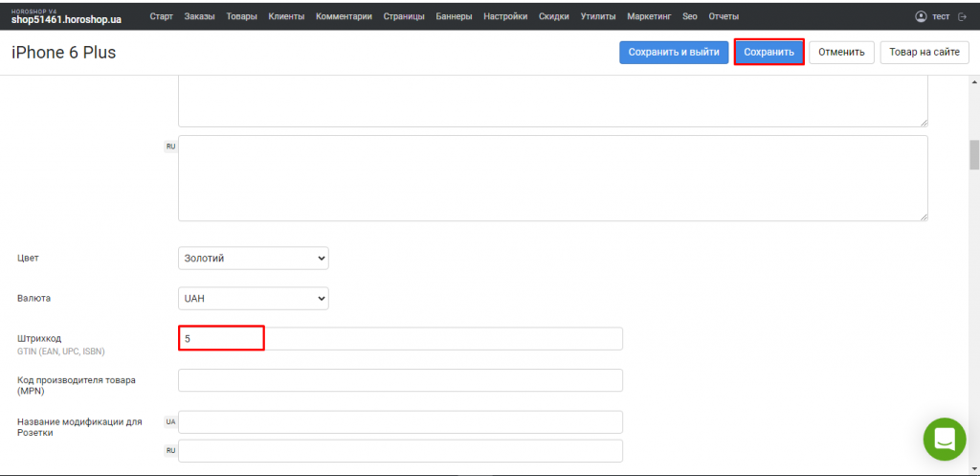Open the Утилиты menu
The image size is (980, 476).
[597, 17]
